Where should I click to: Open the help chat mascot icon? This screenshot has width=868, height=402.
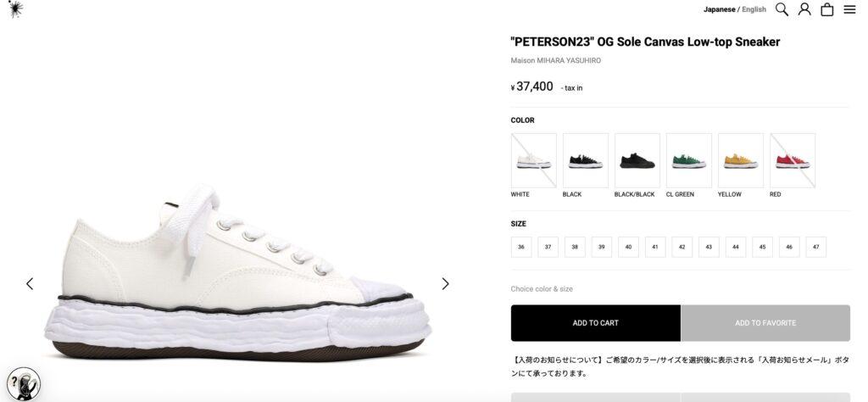23,383
